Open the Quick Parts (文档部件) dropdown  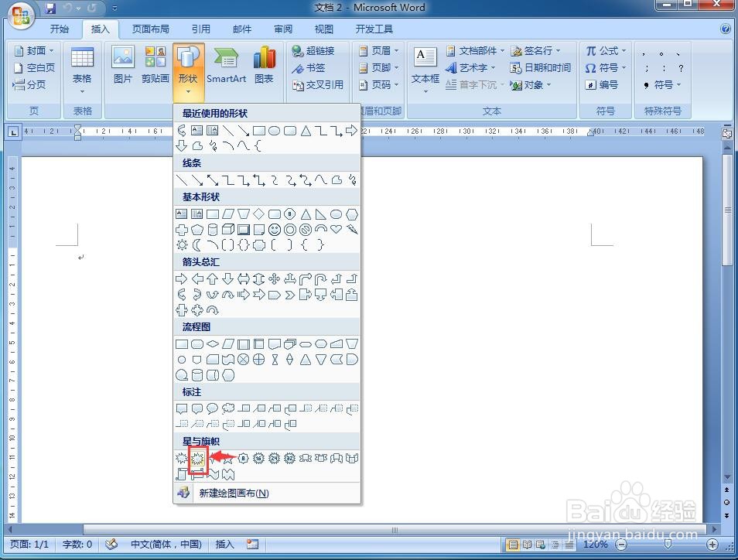(x=476, y=50)
